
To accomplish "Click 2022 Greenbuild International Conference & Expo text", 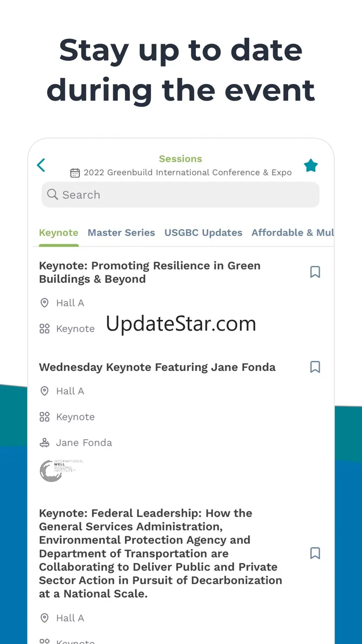I will pos(187,173).
